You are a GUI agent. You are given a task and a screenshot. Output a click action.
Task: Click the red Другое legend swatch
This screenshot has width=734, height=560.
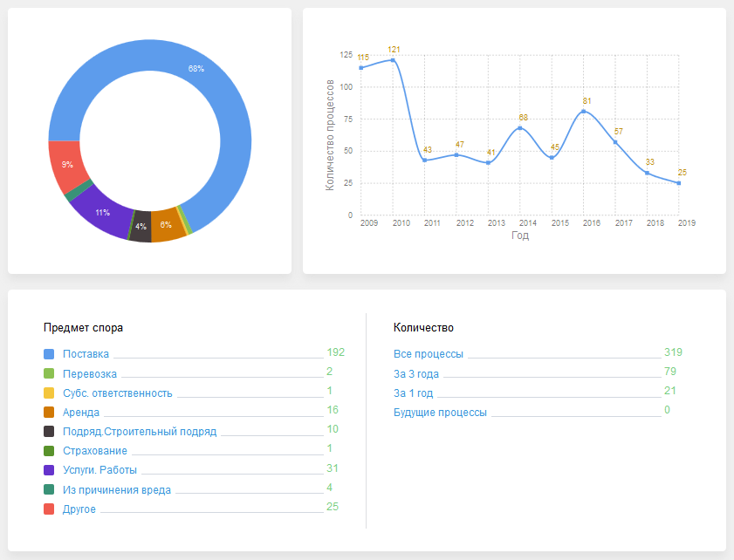tap(49, 509)
